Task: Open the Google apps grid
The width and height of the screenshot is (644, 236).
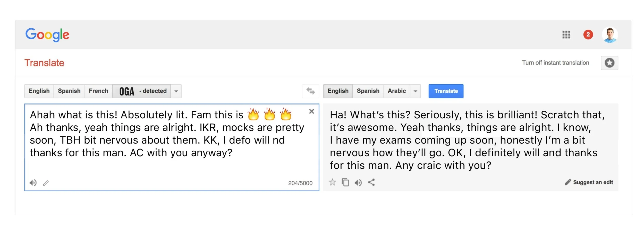Action: pos(566,35)
